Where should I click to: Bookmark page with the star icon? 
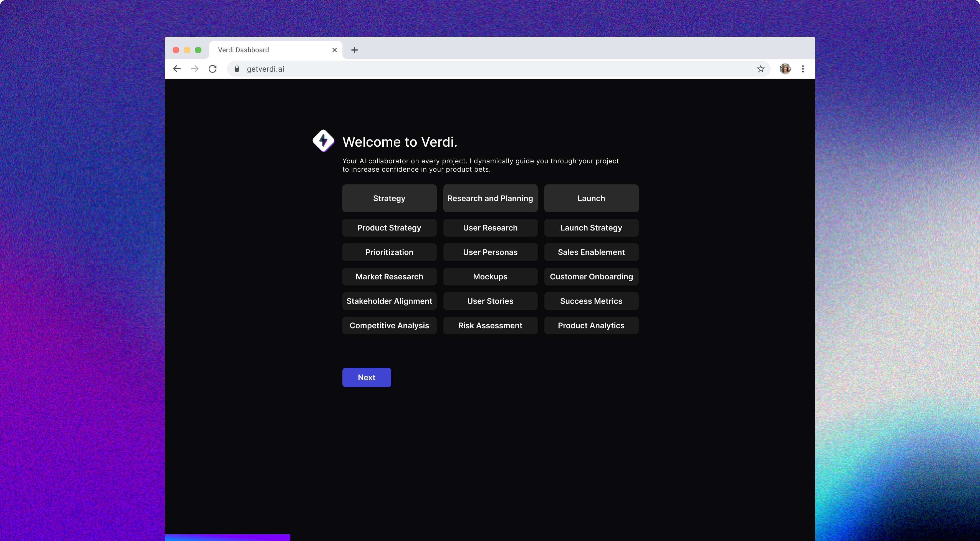[761, 69]
